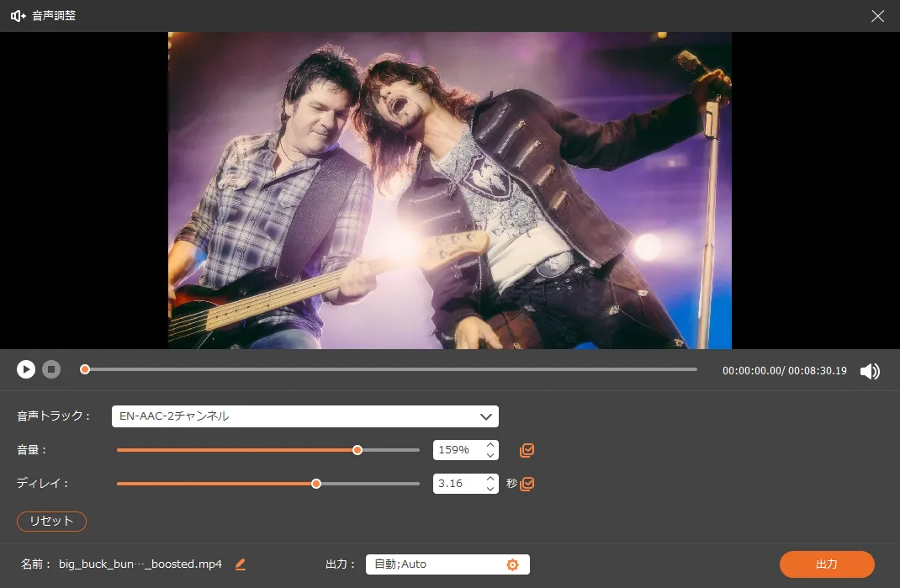Click the ディレイ slider handle
Screen dimensions: 900x588
point(316,484)
